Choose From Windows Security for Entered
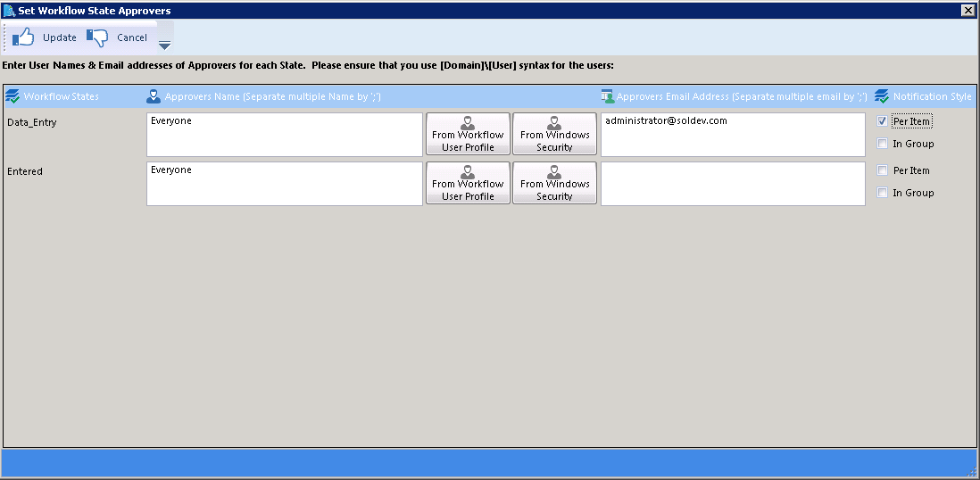The width and height of the screenshot is (980, 480). (554, 183)
